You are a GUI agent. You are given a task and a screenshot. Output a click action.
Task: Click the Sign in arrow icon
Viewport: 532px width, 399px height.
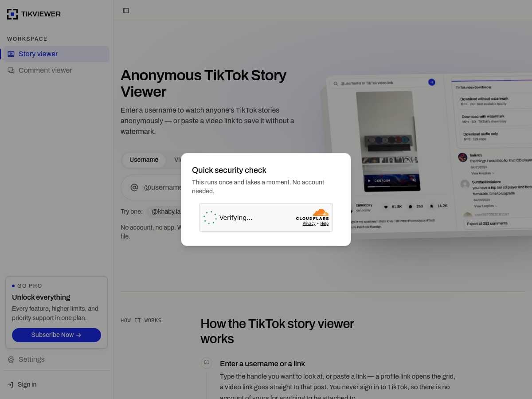point(10,385)
